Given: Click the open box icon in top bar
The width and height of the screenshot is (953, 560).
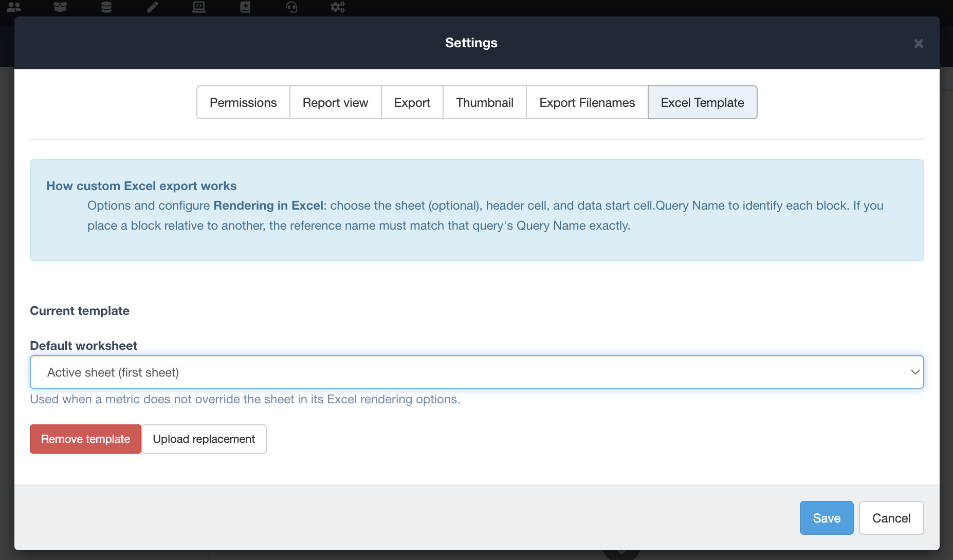Looking at the screenshot, I should [x=60, y=7].
